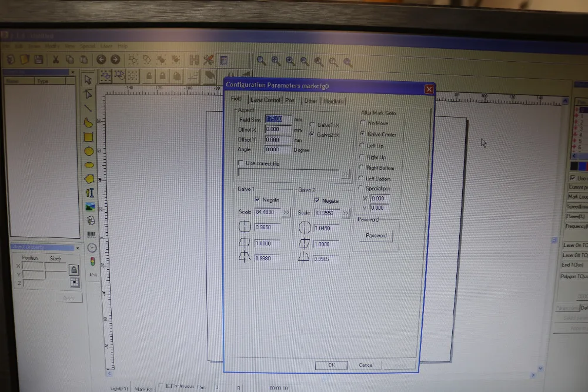Image resolution: width=588 pixels, height=392 pixels.
Task: Click the H hatch toolbar icon
Action: tap(194, 59)
